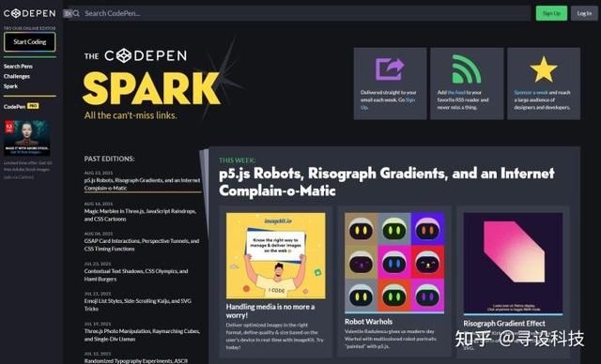
Task: Click the yellow sponsor star icon
Action: point(544,69)
